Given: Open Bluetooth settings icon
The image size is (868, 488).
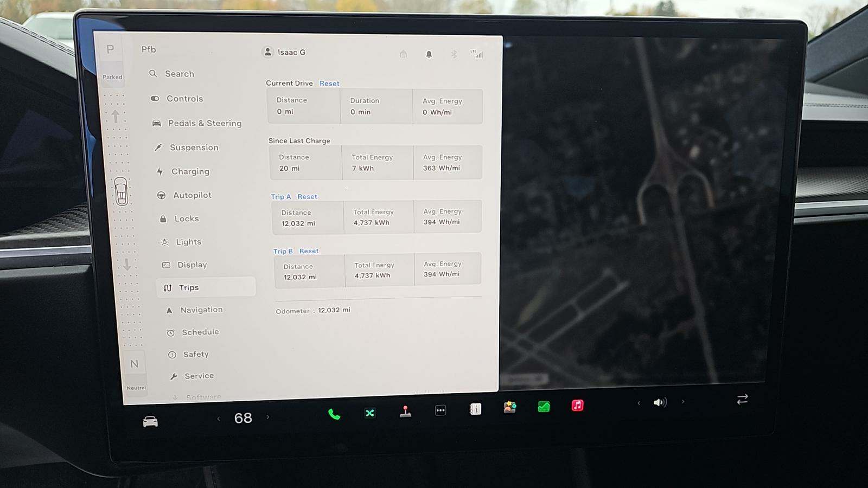Looking at the screenshot, I should point(454,54).
